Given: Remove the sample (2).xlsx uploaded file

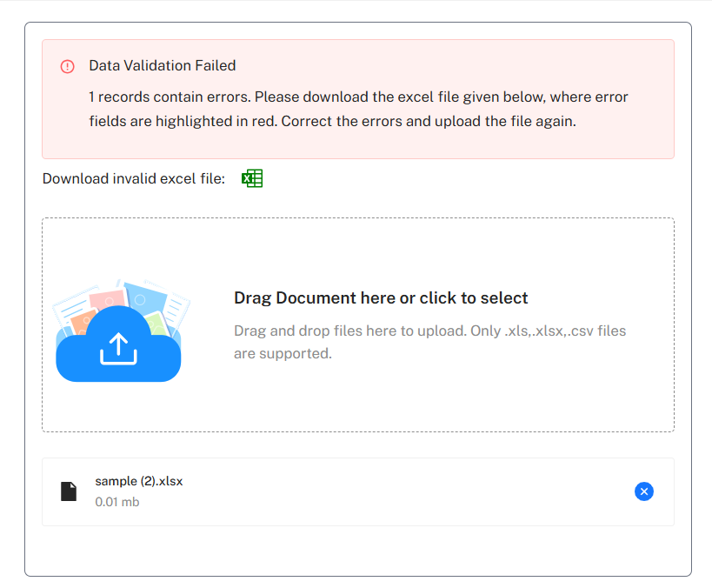Looking at the screenshot, I should (x=643, y=491).
